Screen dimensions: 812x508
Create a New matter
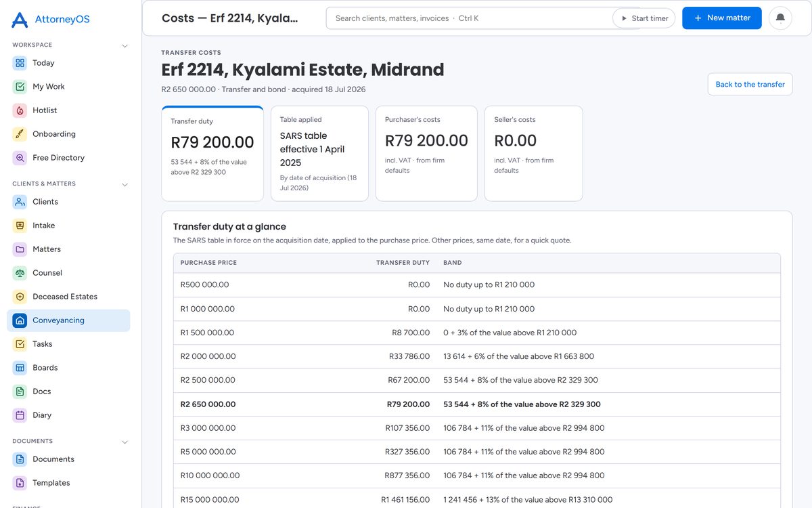pyautogui.click(x=721, y=18)
